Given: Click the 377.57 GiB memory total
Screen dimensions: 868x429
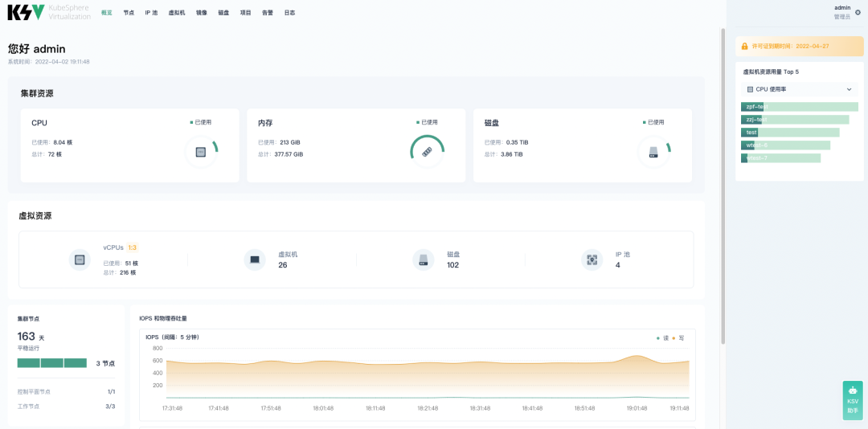Looking at the screenshot, I should pyautogui.click(x=289, y=154).
